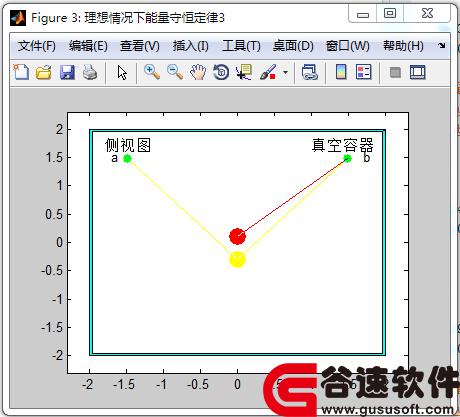Screen dimensions: 460x417
Task: Open the 桌面(D) menu
Action: coord(293,46)
